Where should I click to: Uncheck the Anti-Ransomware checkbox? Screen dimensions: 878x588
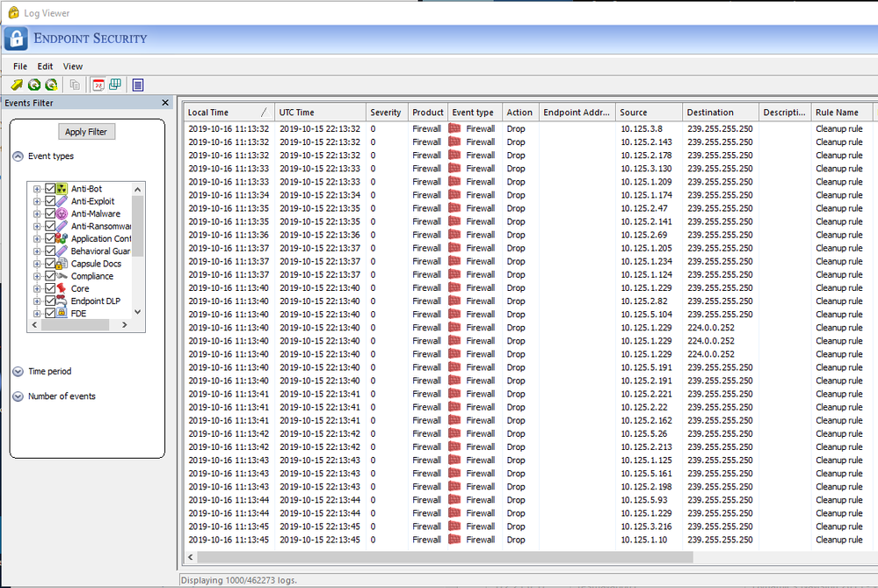click(50, 226)
